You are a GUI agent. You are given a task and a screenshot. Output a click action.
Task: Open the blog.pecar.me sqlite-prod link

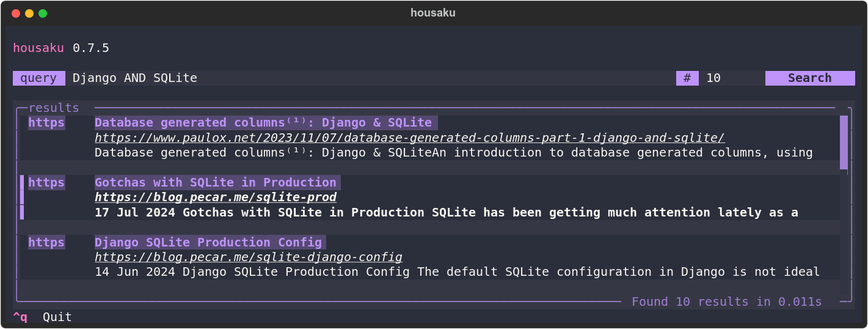tap(216, 198)
